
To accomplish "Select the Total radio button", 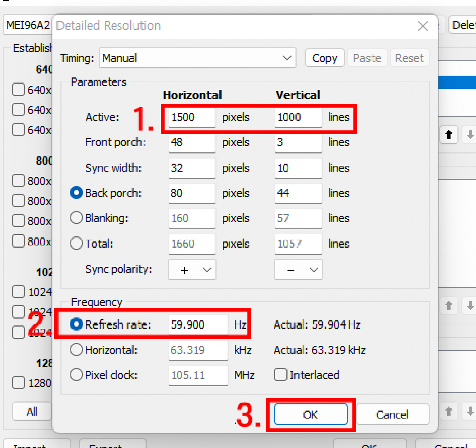I will [76, 243].
